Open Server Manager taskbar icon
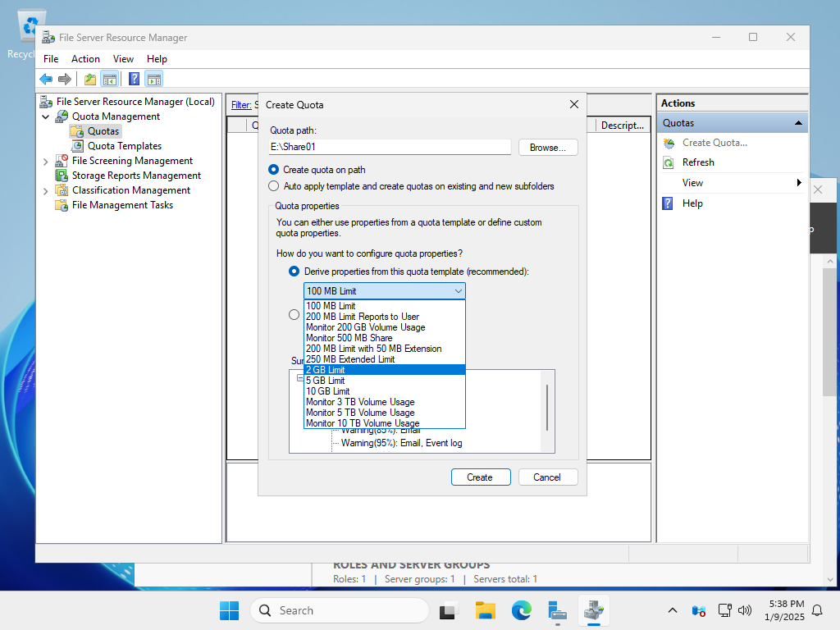Screen dimensions: 840x630 click(557, 610)
